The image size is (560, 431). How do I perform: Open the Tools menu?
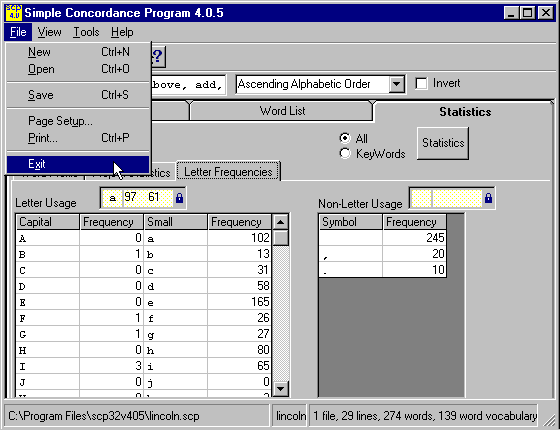[86, 32]
